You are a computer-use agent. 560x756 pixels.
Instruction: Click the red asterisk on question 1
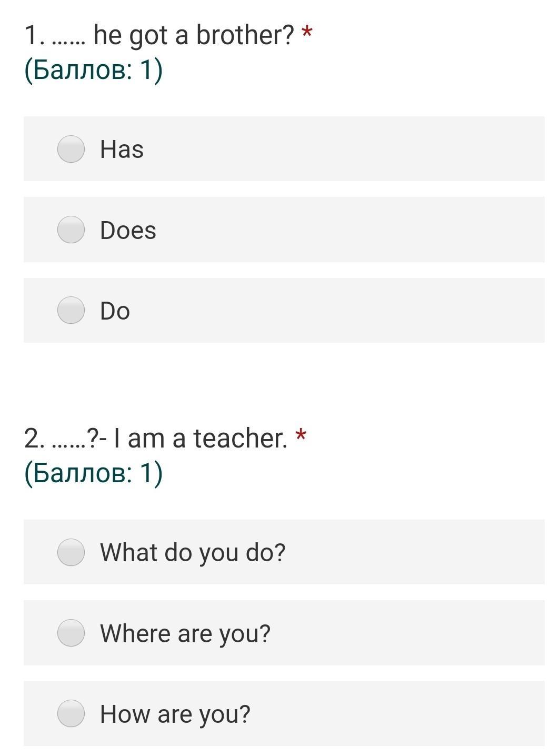306,34
